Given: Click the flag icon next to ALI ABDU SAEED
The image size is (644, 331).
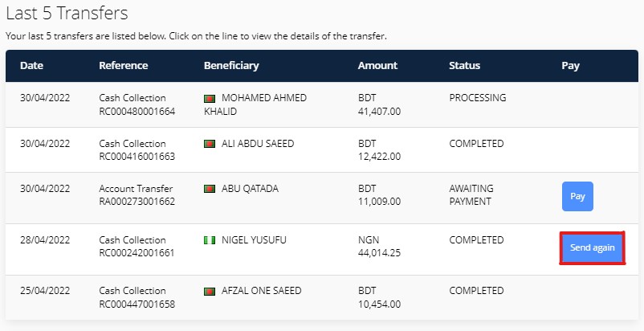Looking at the screenshot, I should click(210, 144).
